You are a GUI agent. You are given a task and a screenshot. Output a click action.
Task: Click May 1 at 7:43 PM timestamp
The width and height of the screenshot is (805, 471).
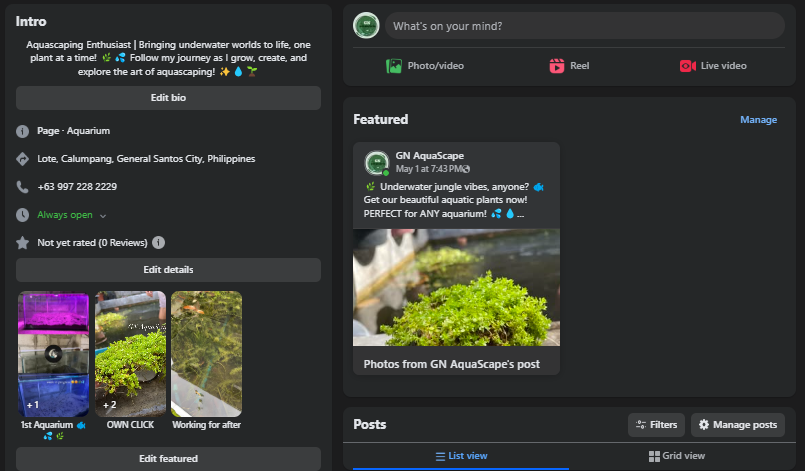pyautogui.click(x=428, y=169)
